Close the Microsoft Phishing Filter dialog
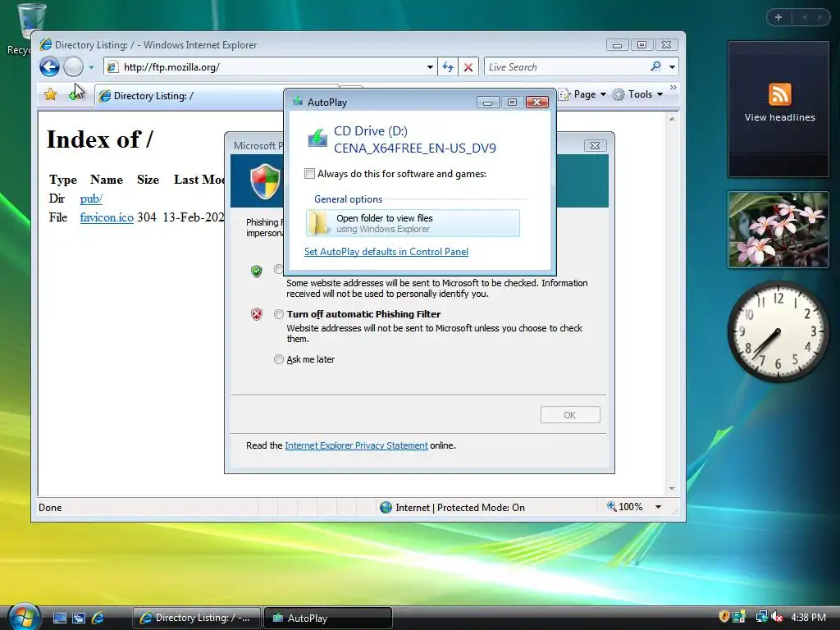The height and width of the screenshot is (630, 840). tap(595, 146)
